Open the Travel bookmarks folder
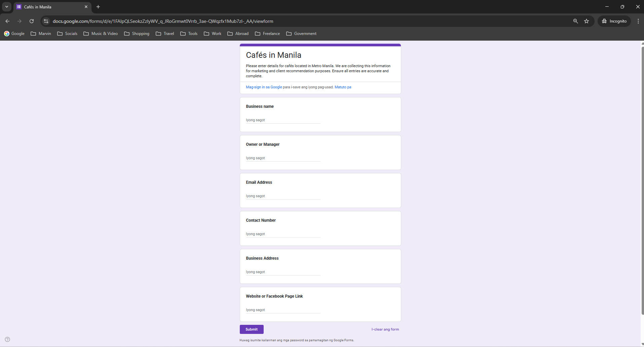Screen dimensions: 644x347 pyautogui.click(x=165, y=34)
